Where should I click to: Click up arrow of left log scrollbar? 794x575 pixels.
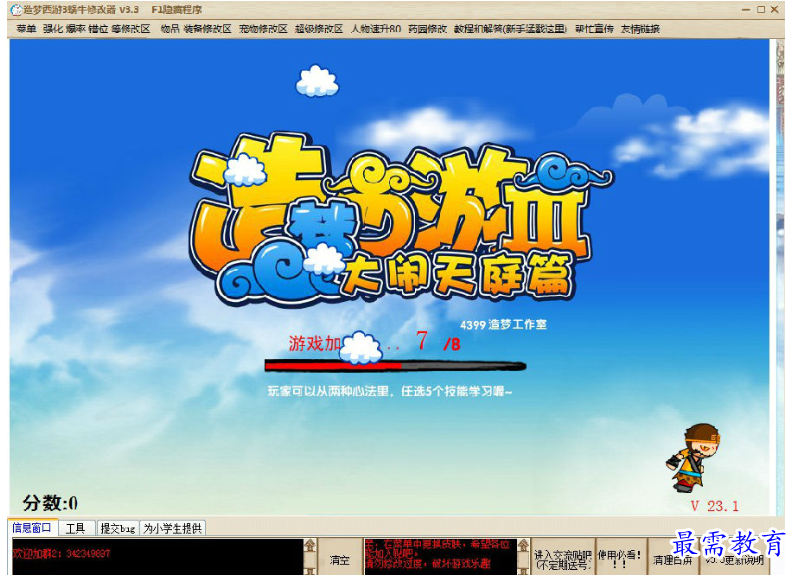[310, 546]
